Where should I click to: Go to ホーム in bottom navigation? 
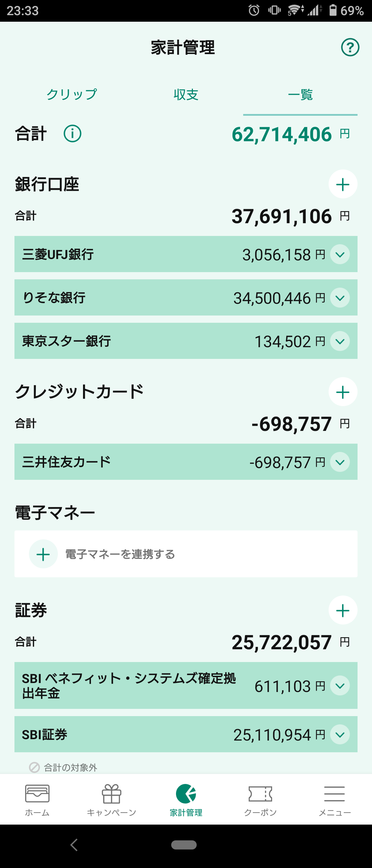click(x=37, y=800)
